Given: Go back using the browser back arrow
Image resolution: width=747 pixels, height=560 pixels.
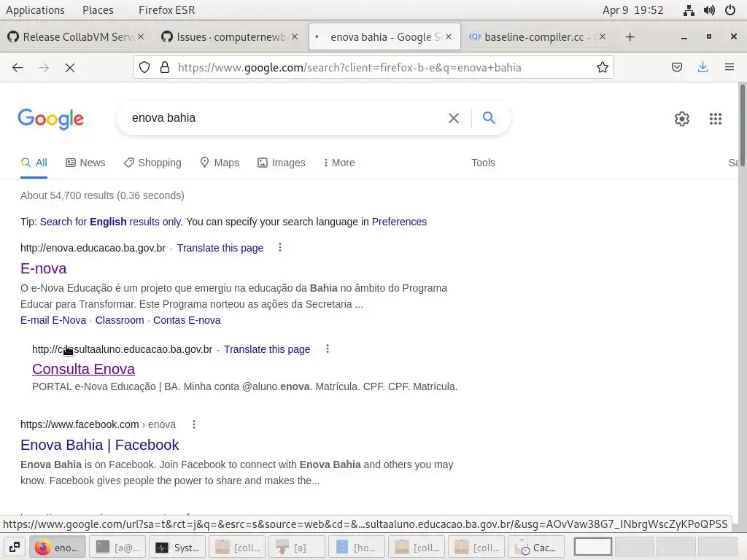Looking at the screenshot, I should tap(18, 68).
